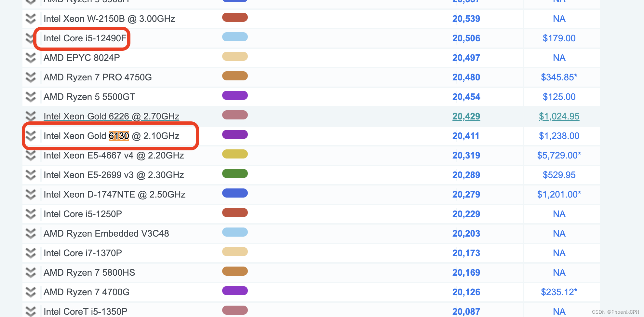This screenshot has height=317, width=644.
Task: Click the mauve swatch for CoreT i5-1350P
Action: click(235, 310)
